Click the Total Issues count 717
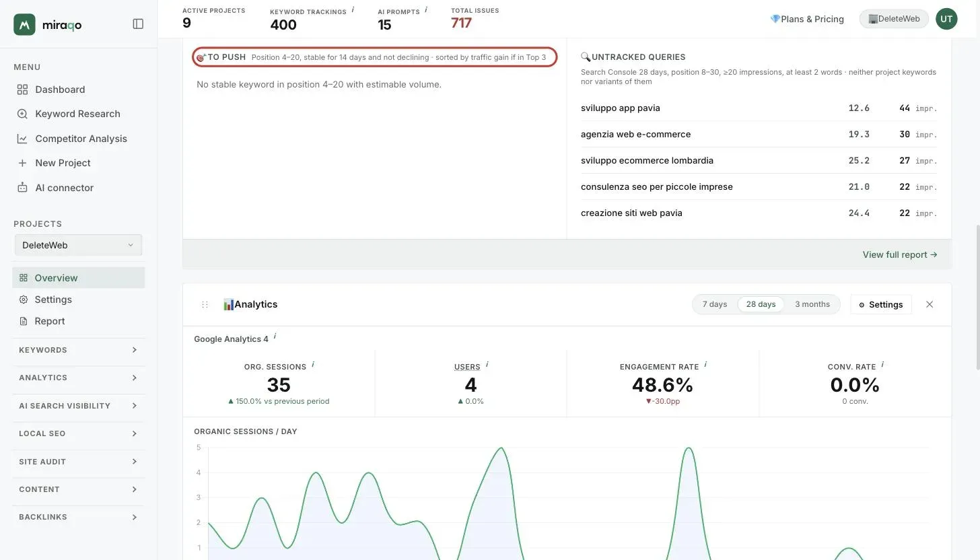This screenshot has width=980, height=560. click(461, 23)
